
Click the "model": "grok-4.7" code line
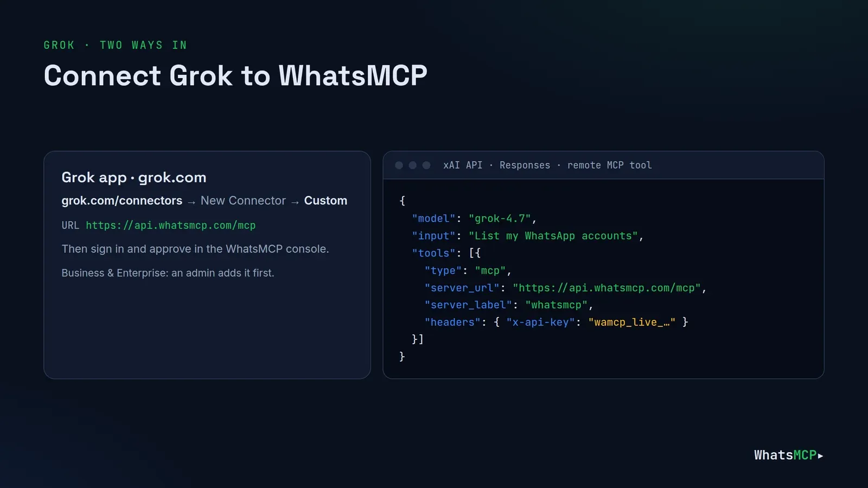pos(474,219)
